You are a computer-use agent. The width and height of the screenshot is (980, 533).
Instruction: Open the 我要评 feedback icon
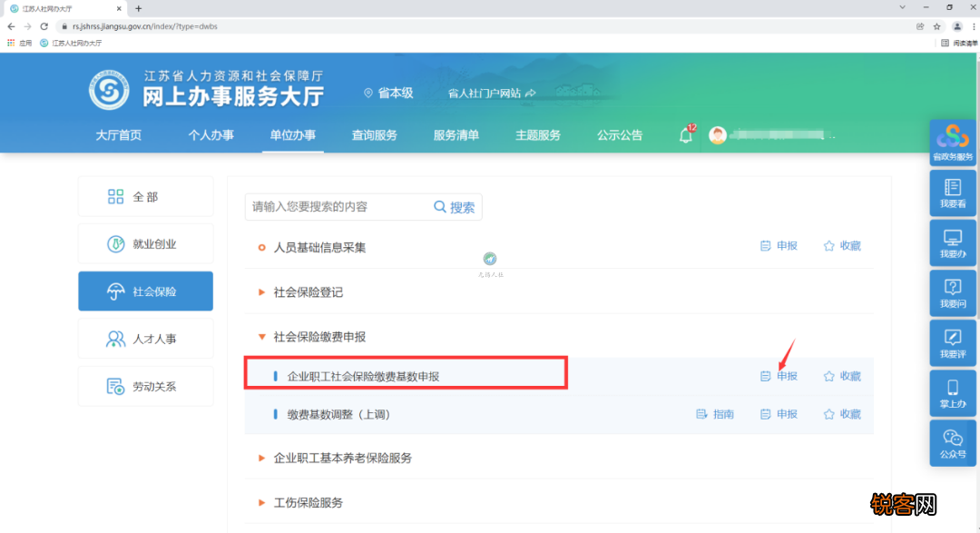(x=953, y=343)
